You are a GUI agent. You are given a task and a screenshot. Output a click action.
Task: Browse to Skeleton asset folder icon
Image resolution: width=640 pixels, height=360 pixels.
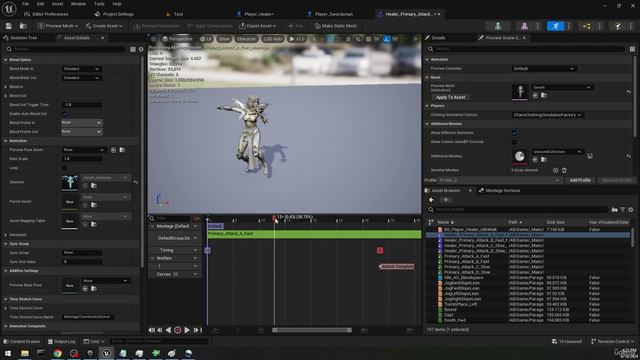[94, 186]
